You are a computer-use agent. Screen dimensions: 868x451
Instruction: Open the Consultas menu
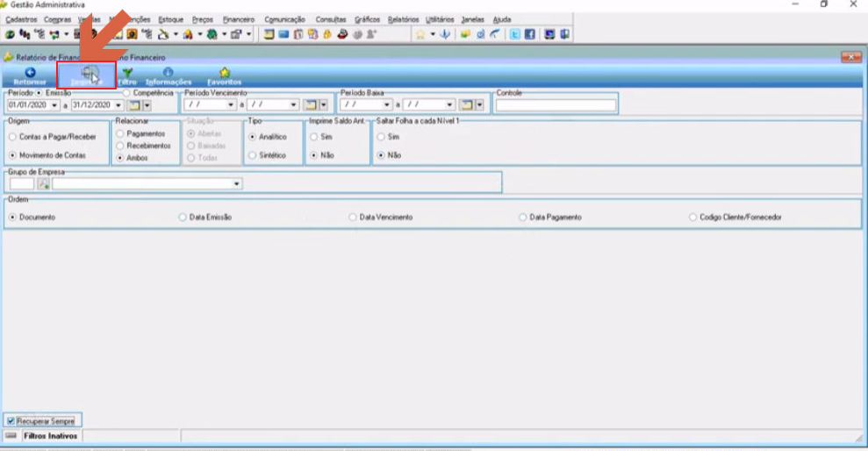click(x=331, y=19)
